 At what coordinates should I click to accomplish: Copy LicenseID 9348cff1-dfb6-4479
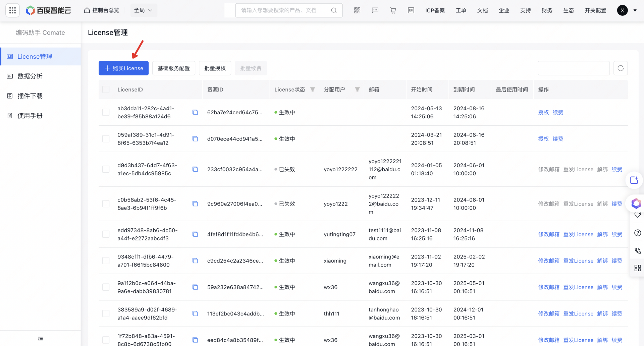tap(195, 261)
